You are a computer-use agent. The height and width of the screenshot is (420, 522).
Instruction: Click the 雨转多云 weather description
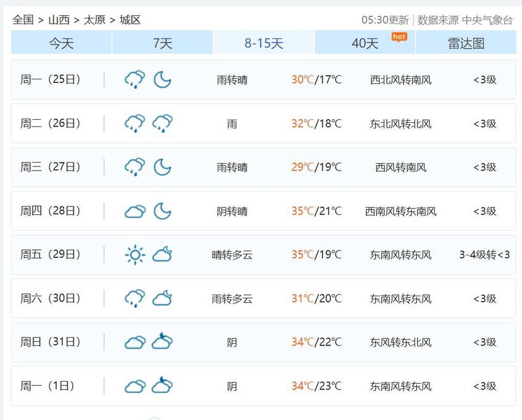(232, 299)
